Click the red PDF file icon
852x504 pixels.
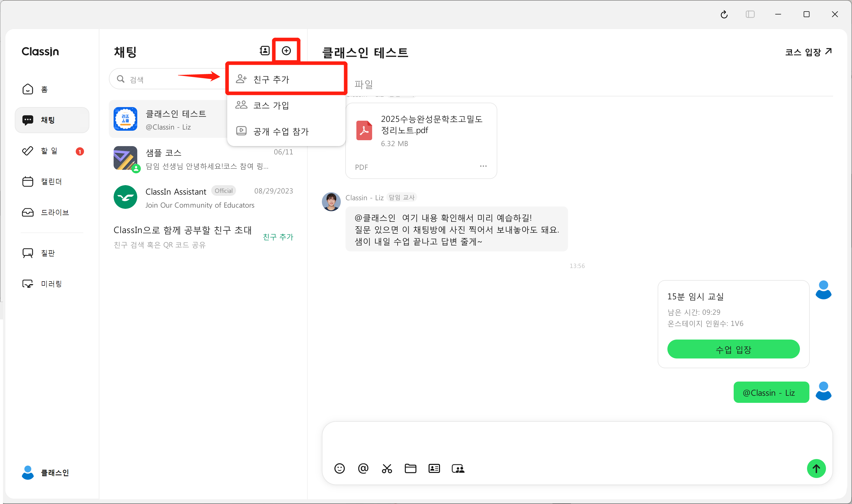[364, 130]
